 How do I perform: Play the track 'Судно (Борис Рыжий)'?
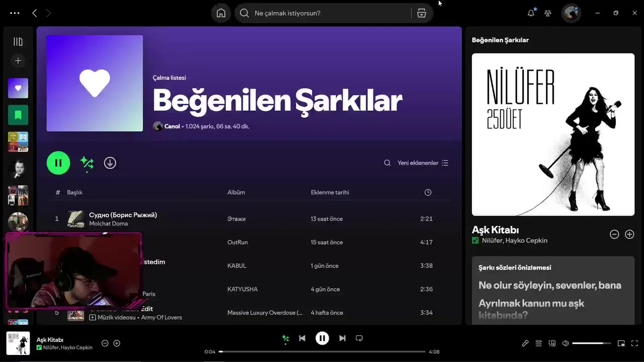123,215
